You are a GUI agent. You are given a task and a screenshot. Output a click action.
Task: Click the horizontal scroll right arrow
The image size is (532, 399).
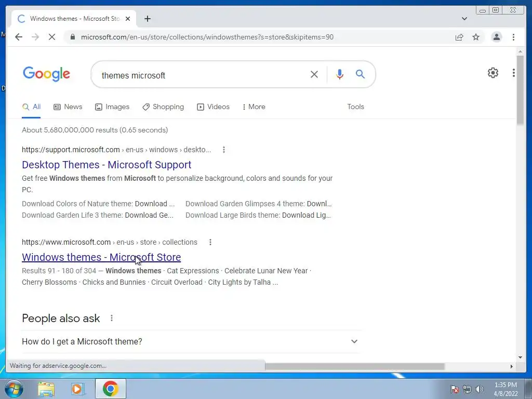(x=512, y=366)
